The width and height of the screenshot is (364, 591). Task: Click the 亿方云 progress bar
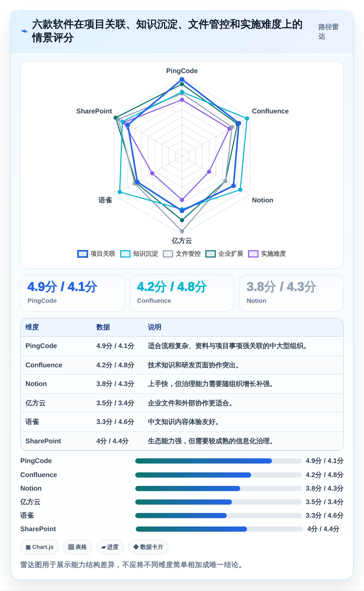point(218,502)
